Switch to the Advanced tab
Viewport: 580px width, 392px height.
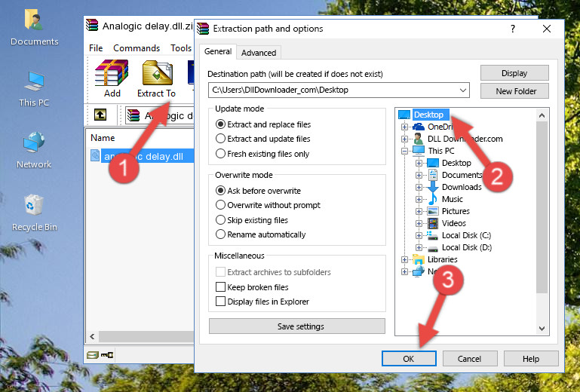pyautogui.click(x=259, y=53)
